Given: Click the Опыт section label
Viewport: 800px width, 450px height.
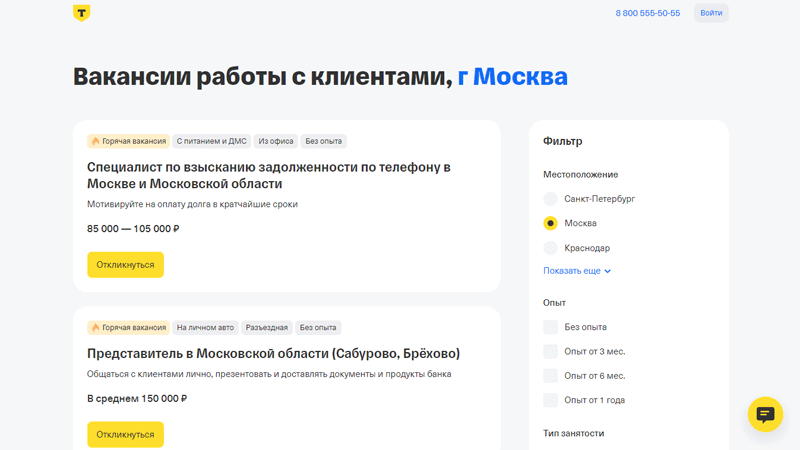Looking at the screenshot, I should click(555, 303).
